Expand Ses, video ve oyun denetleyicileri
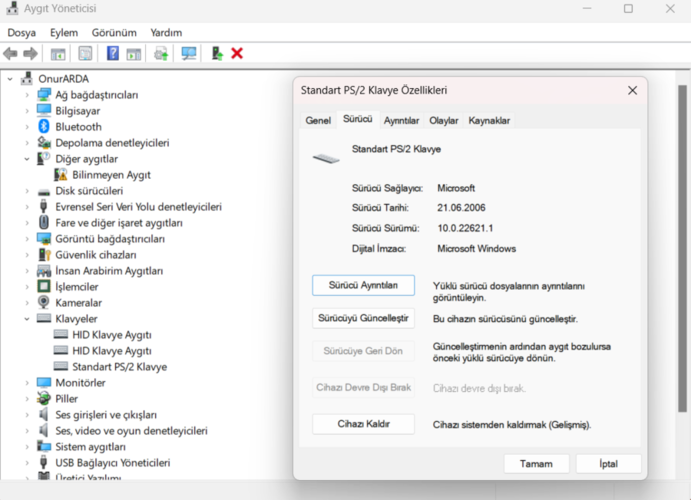Image resolution: width=691 pixels, height=500 pixels. pos(27,430)
